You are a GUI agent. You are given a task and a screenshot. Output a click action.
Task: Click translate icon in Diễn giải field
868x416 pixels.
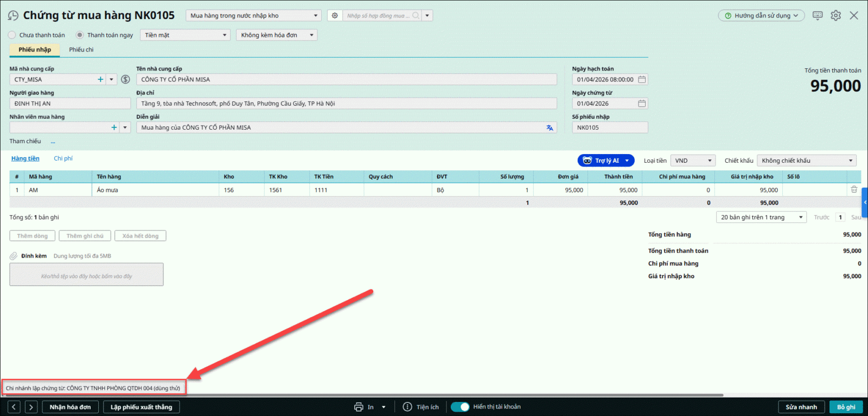pos(550,128)
